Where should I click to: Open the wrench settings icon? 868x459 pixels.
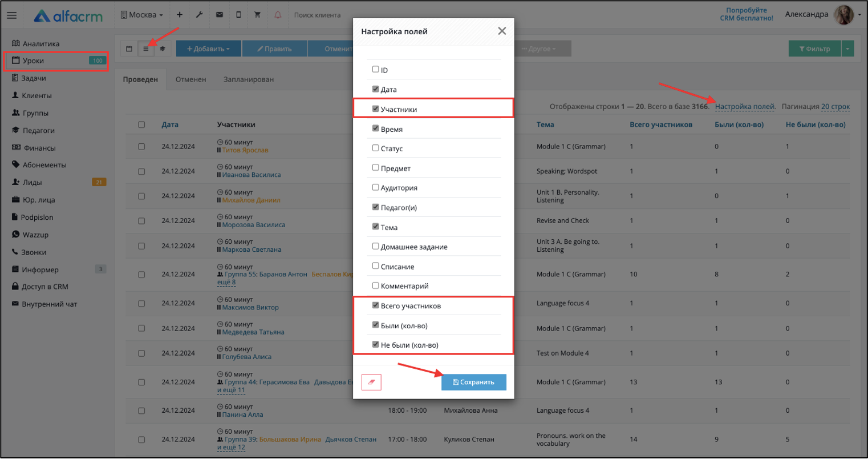tap(199, 15)
